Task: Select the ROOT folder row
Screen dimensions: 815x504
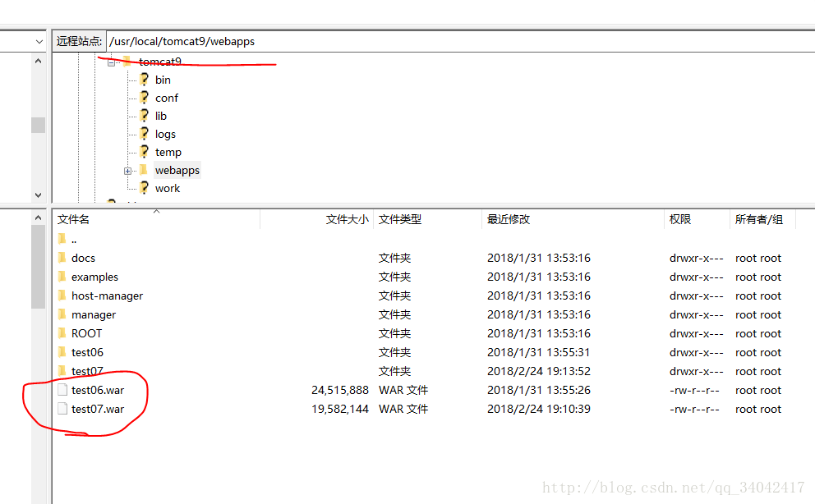Action: (x=424, y=333)
